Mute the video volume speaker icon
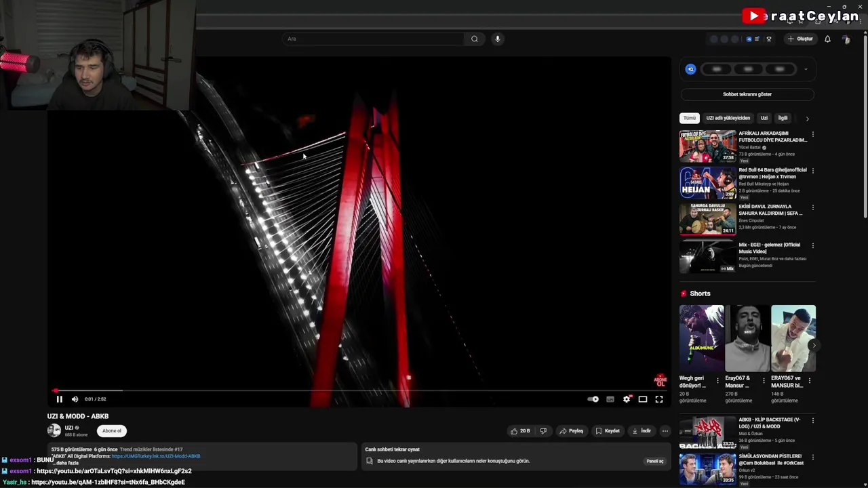868x488 pixels. point(75,399)
